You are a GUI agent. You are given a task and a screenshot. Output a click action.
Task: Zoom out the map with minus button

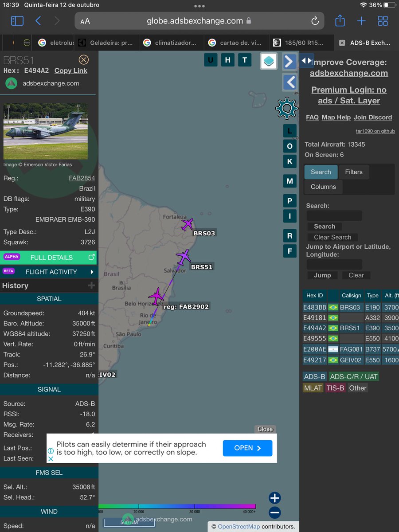[x=275, y=513]
